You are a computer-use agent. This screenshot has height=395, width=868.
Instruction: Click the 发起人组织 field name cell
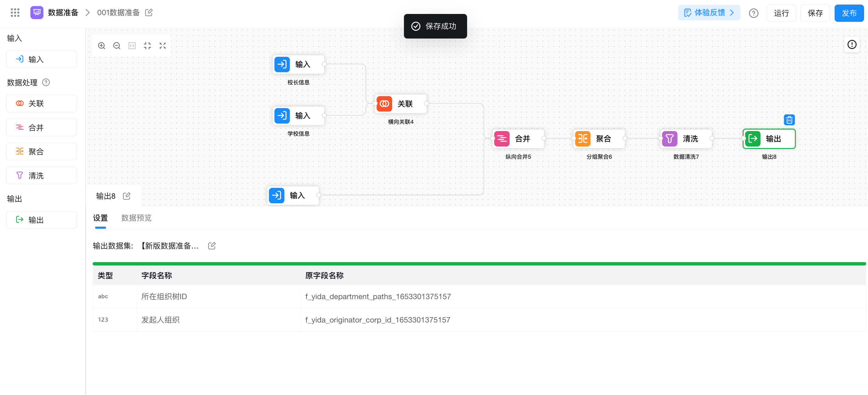[218, 320]
